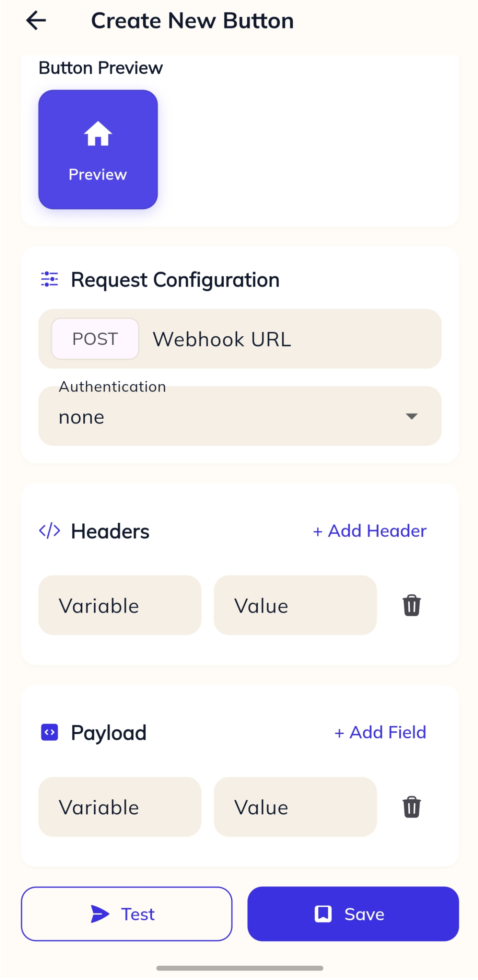The image size is (478, 980).
Task: Click the code icon beside Payload
Action: pos(49,732)
